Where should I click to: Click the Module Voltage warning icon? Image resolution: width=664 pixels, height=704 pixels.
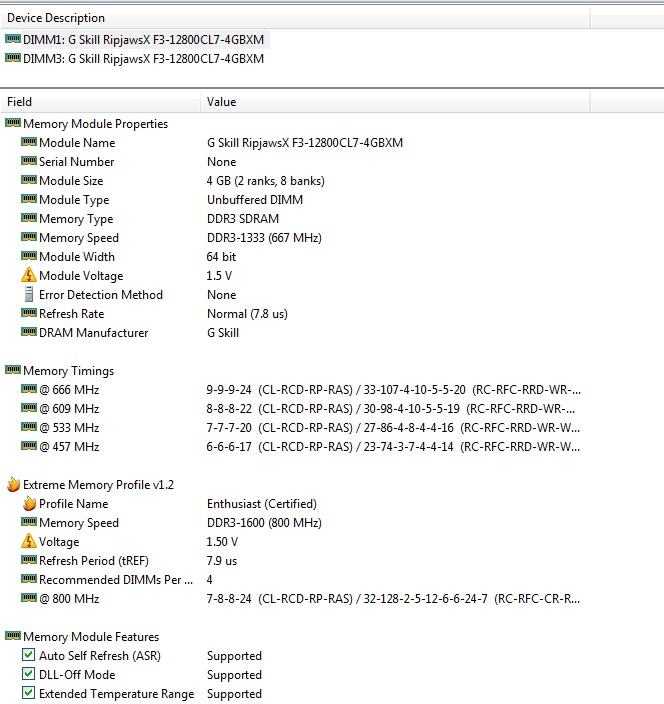(x=29, y=275)
